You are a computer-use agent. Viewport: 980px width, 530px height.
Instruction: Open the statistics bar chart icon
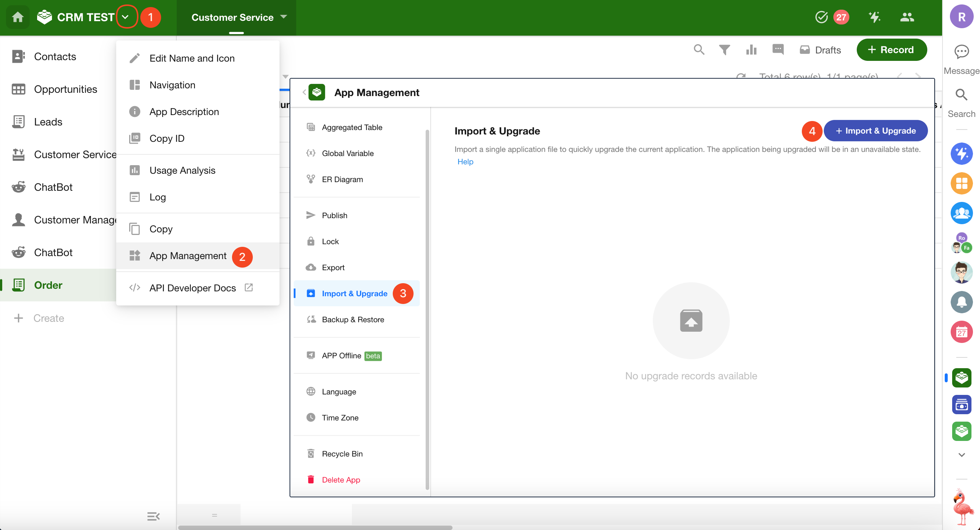(x=751, y=50)
